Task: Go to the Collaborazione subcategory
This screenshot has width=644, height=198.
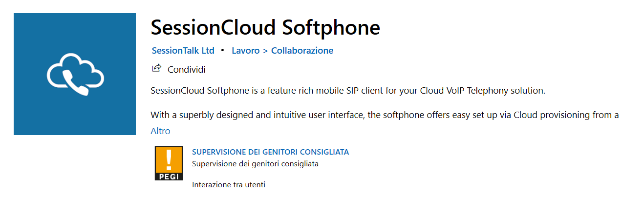Action: tap(302, 51)
